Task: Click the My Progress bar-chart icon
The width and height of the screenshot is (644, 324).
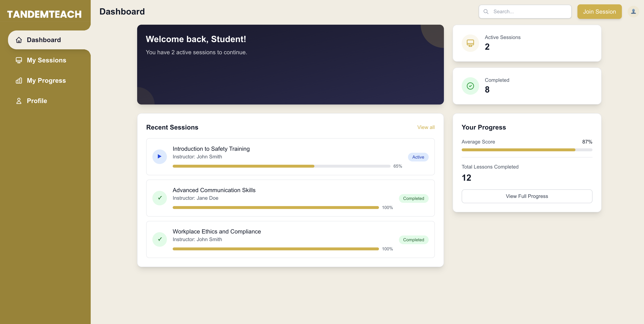Action: (x=19, y=81)
